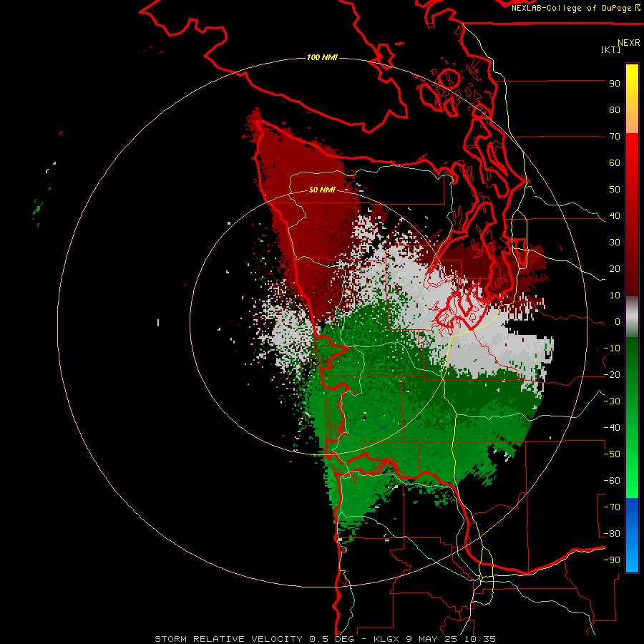Click the 50 value on the velocity scale
Image resolution: width=644 pixels, height=644 pixels.
pos(615,190)
